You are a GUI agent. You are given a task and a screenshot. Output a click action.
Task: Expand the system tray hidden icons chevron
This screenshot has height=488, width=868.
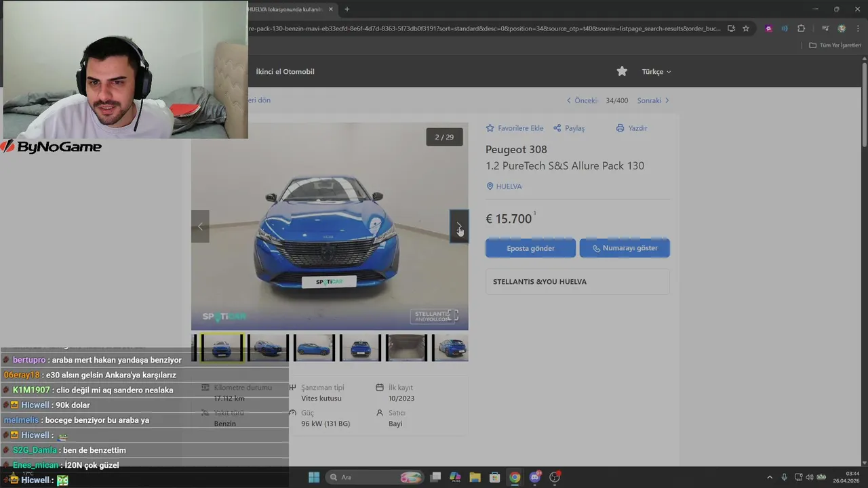pyautogui.click(x=770, y=477)
